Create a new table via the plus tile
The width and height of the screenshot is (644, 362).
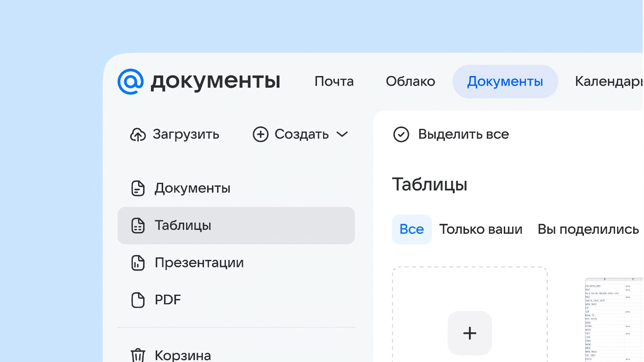(469, 333)
